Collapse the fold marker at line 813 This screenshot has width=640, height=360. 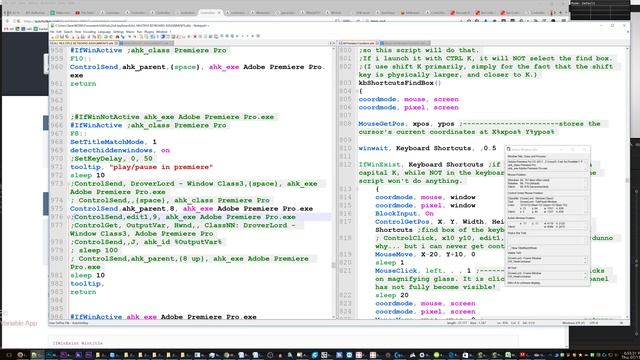point(356,189)
